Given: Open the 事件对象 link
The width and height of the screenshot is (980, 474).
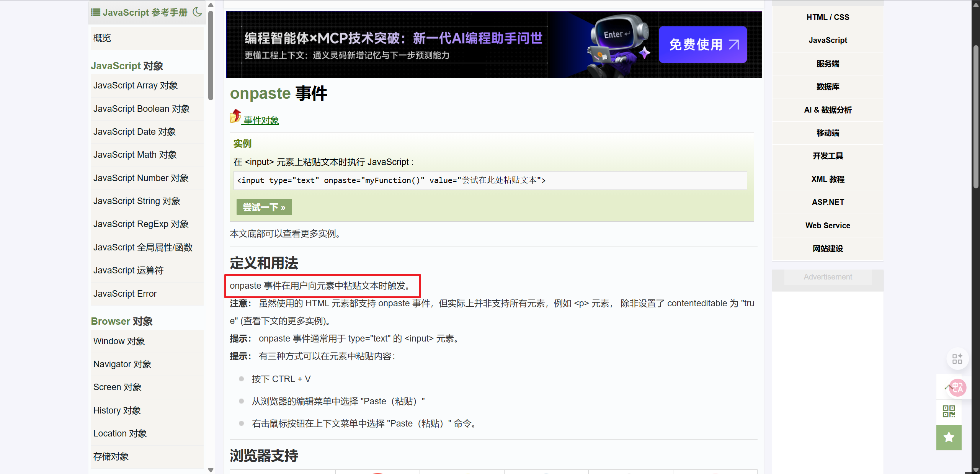Looking at the screenshot, I should pyautogui.click(x=261, y=120).
